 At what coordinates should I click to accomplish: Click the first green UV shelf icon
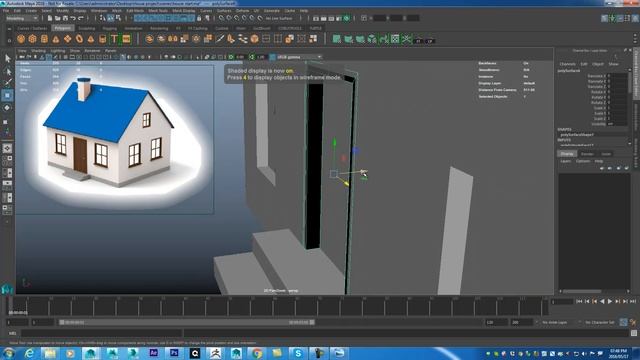click(x=336, y=39)
